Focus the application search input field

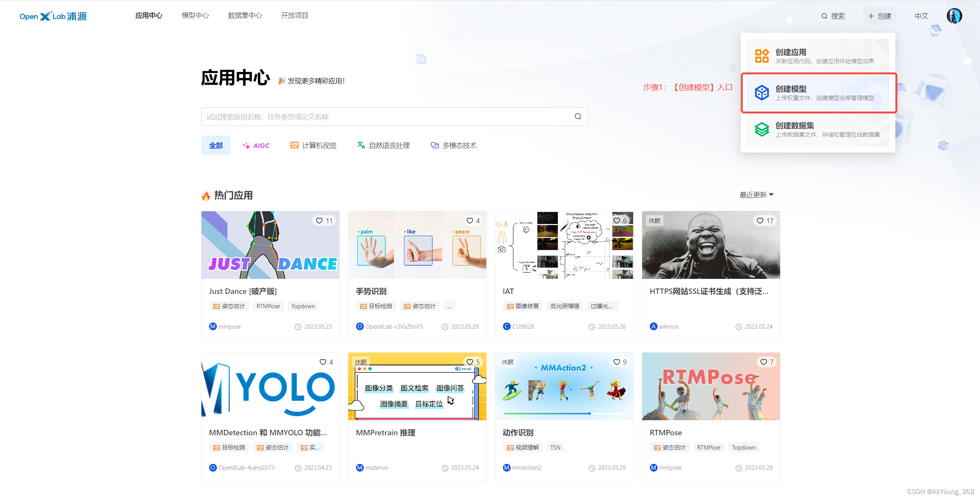tap(394, 117)
